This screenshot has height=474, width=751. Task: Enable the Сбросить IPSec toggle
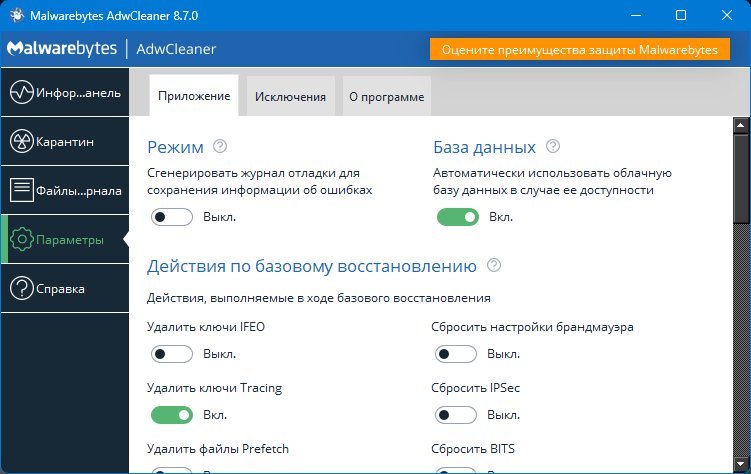[457, 415]
